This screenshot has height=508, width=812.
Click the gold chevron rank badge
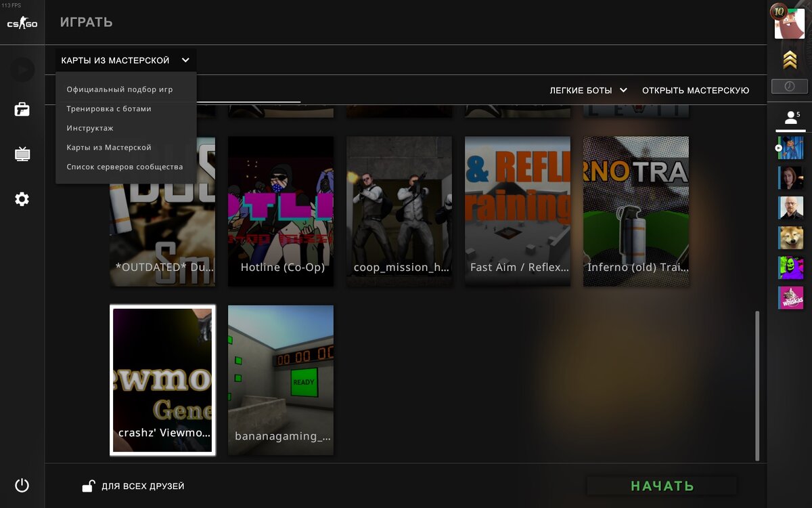click(790, 60)
